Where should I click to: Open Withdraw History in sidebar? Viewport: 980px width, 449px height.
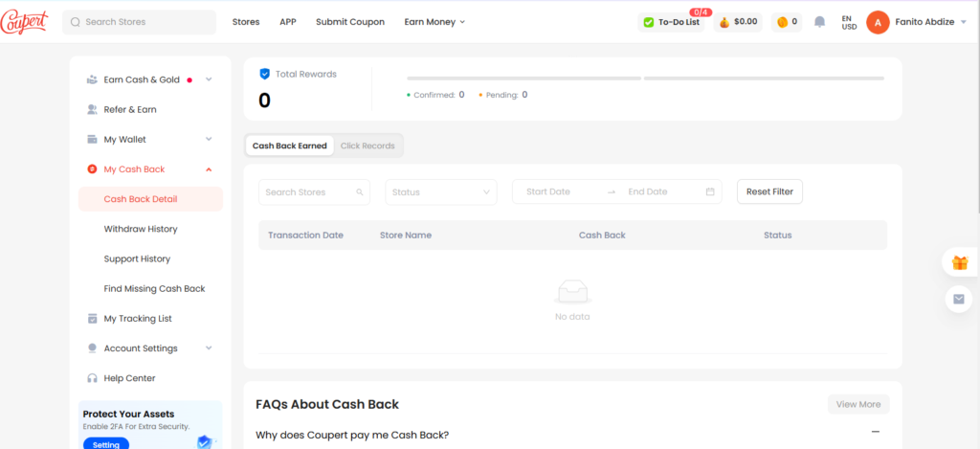[141, 229]
